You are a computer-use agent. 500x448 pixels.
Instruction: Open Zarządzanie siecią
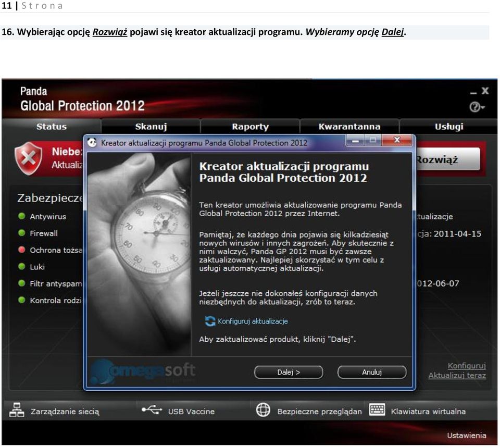[x=65, y=412]
